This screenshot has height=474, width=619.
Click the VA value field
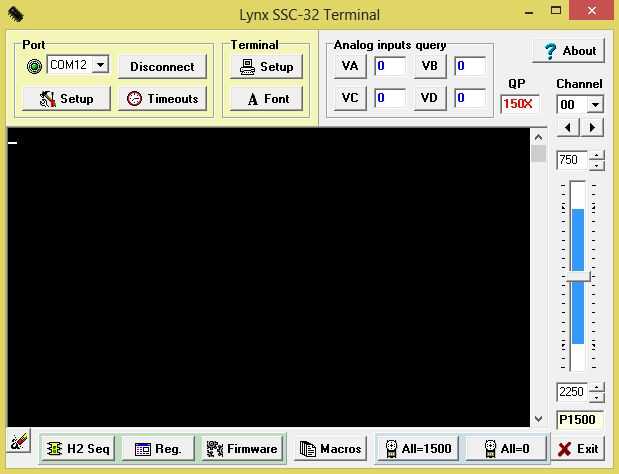click(x=390, y=66)
